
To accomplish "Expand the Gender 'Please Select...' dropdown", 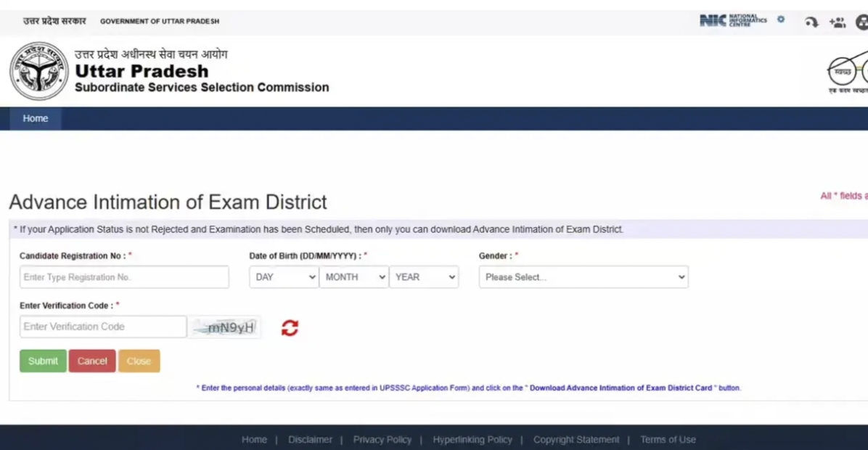I will tap(584, 277).
